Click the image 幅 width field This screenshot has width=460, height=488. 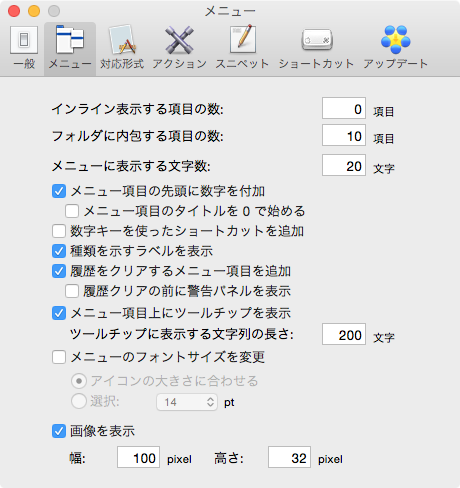138,457
